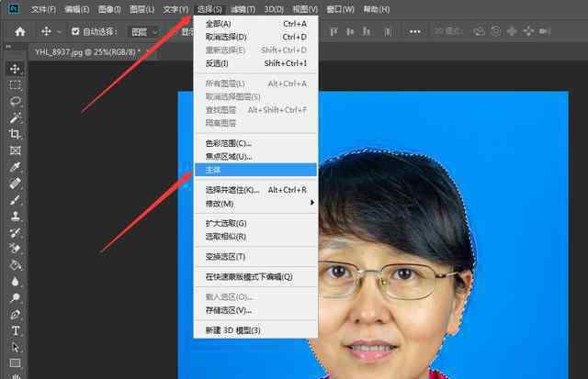Choose 色彩范围(C)... menu item
Image resolution: width=588 pixels, height=379 pixels.
[x=255, y=143]
